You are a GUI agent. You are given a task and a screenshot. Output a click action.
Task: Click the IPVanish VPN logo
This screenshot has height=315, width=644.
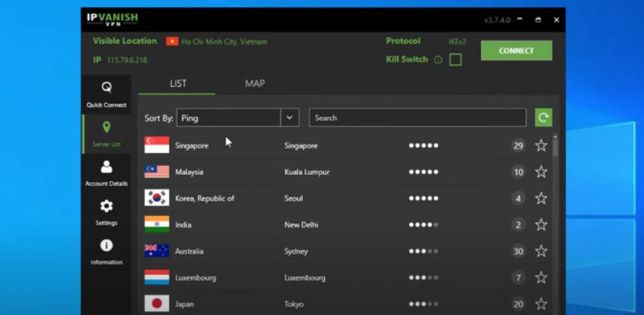[x=112, y=20]
